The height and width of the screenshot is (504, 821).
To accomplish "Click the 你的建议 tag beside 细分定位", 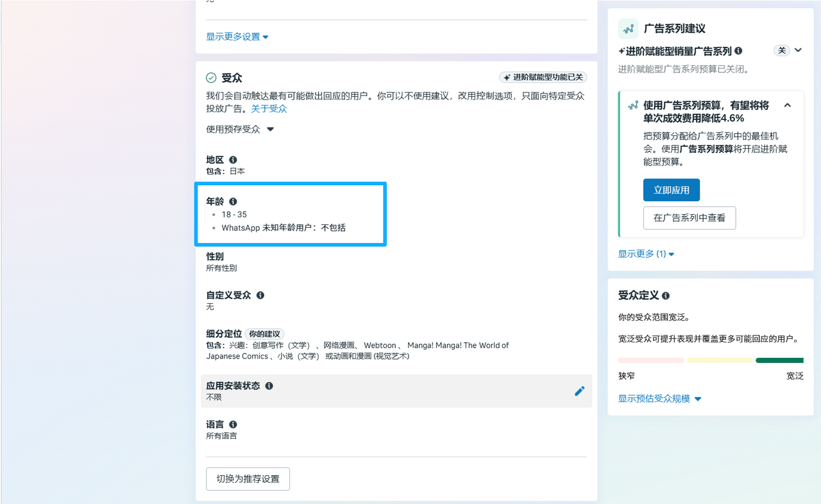I will [264, 334].
